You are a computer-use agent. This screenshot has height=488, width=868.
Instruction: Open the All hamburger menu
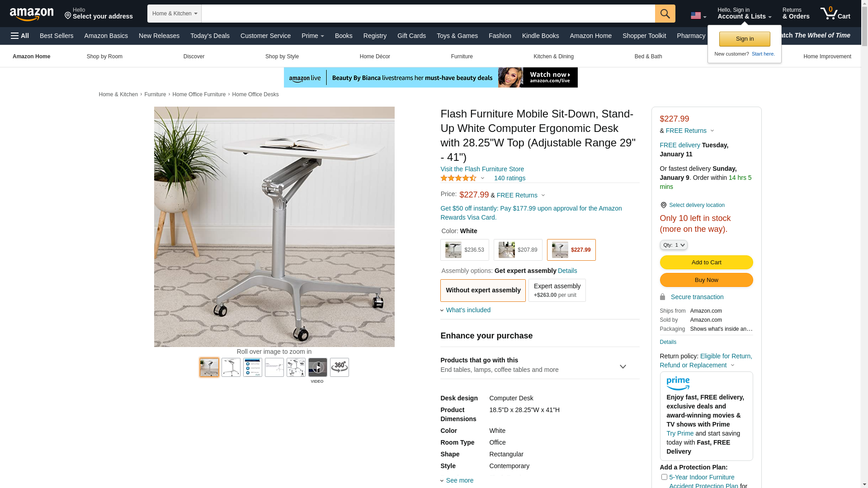point(20,36)
